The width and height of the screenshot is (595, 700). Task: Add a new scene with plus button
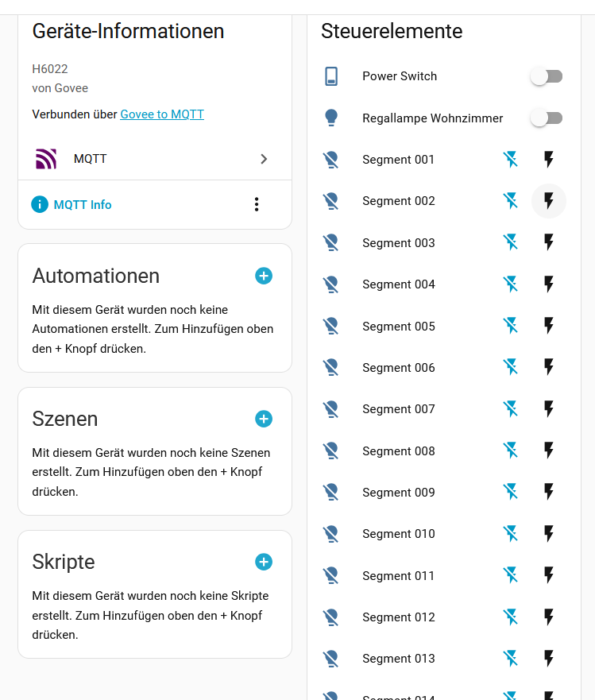click(x=264, y=419)
